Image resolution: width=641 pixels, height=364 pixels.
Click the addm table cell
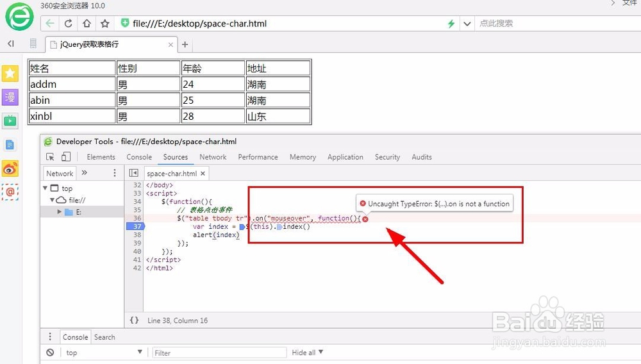pyautogui.click(x=72, y=84)
